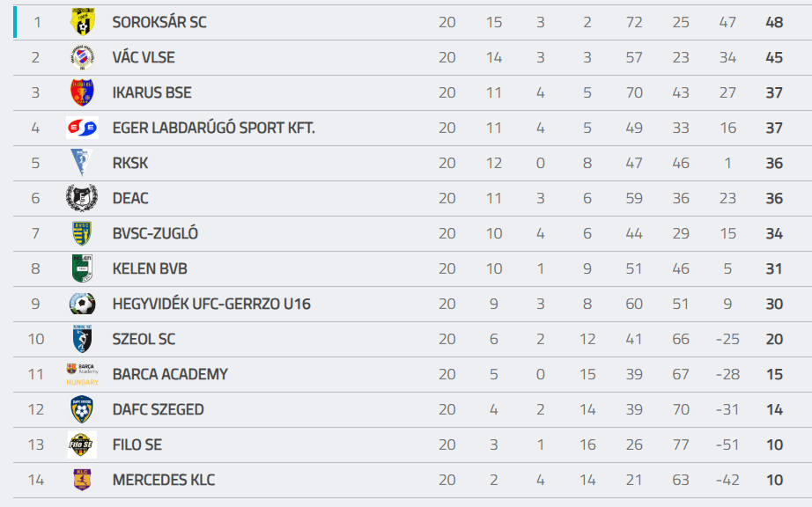Click the Soroksár SC club crest
812x507 pixels.
[82, 22]
